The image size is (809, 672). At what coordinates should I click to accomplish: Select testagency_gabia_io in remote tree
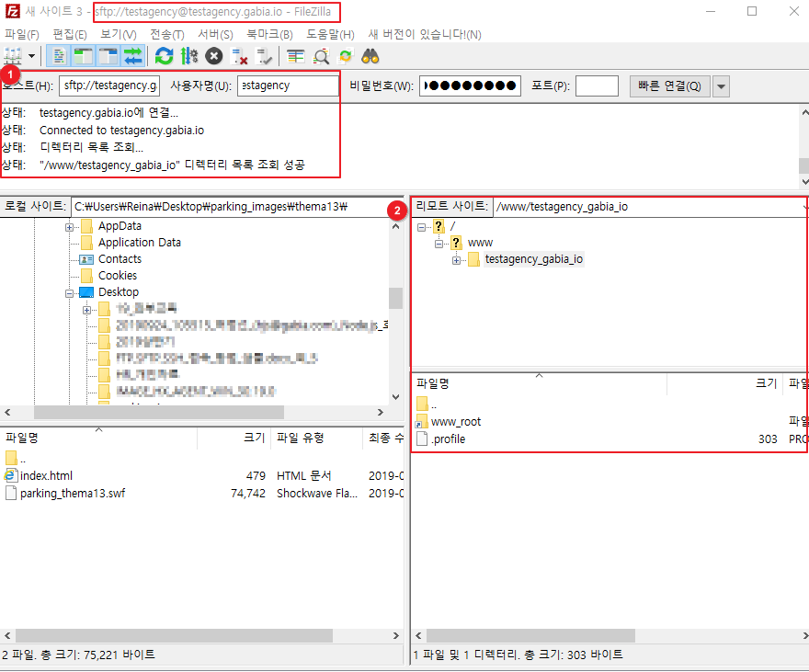pos(534,259)
